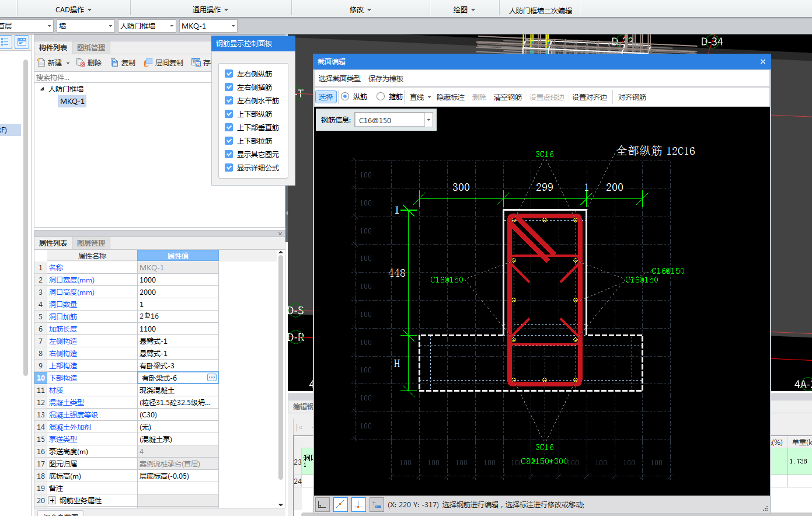
Task: Click the 设置对齐边 button
Action: pos(590,97)
